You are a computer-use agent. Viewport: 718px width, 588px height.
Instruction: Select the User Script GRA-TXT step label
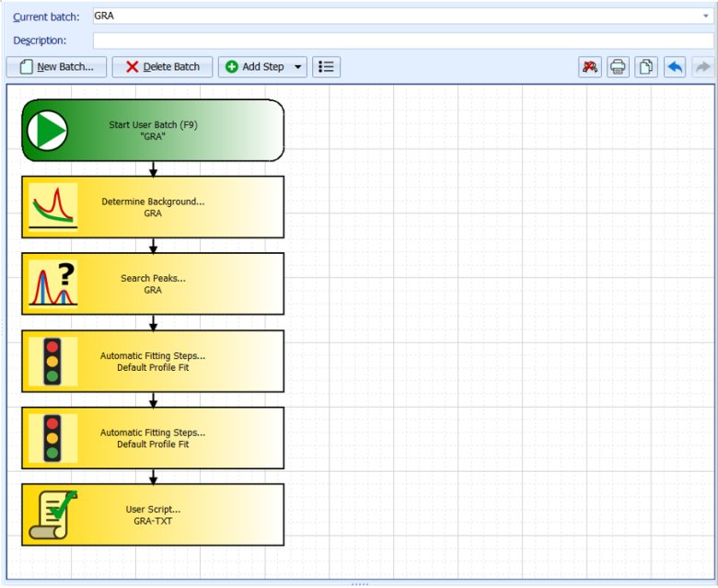[153, 514]
